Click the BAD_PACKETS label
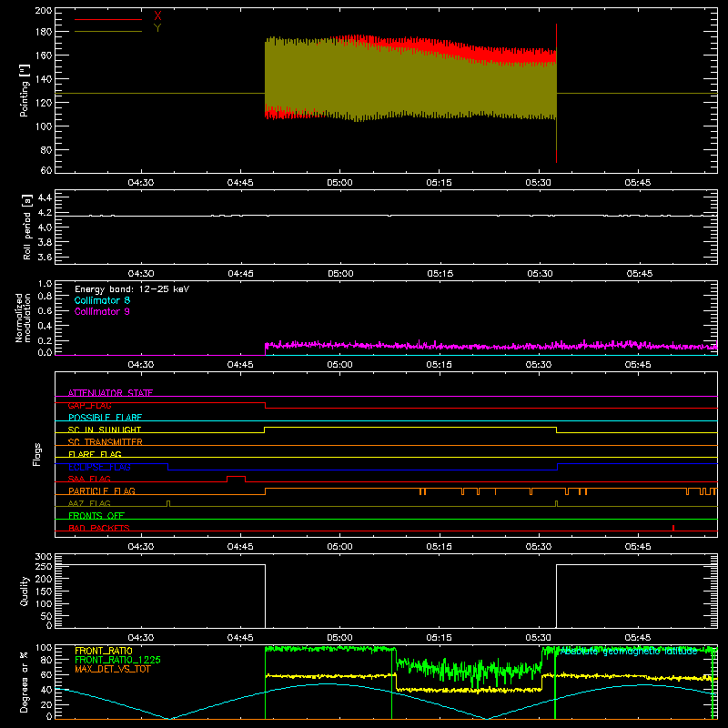This screenshot has height=728, width=728. coord(99,528)
